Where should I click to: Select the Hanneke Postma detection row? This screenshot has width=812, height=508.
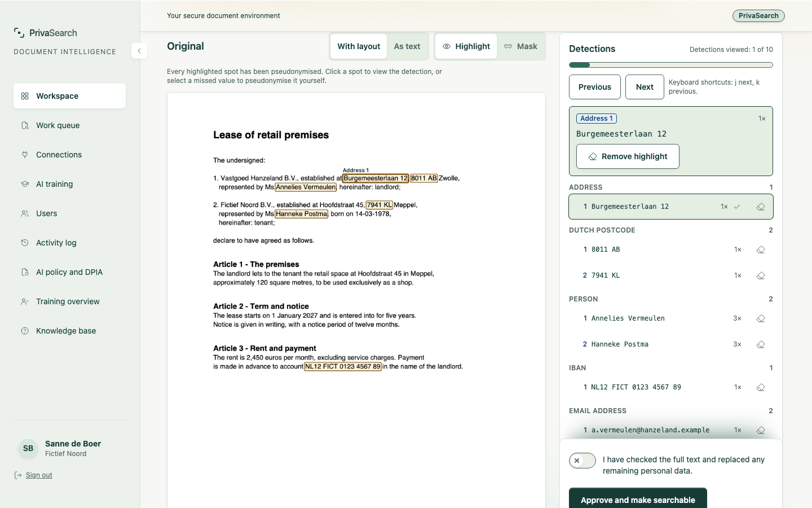(x=671, y=344)
